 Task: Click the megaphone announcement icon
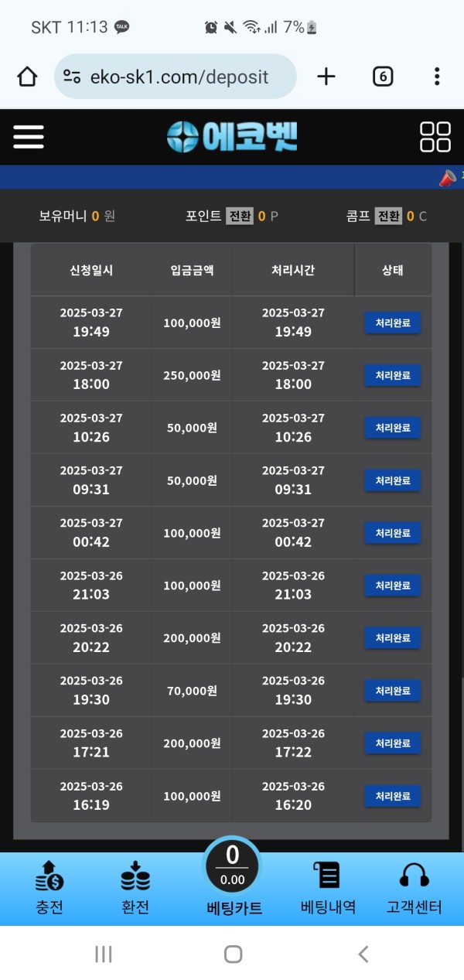pyautogui.click(x=449, y=177)
